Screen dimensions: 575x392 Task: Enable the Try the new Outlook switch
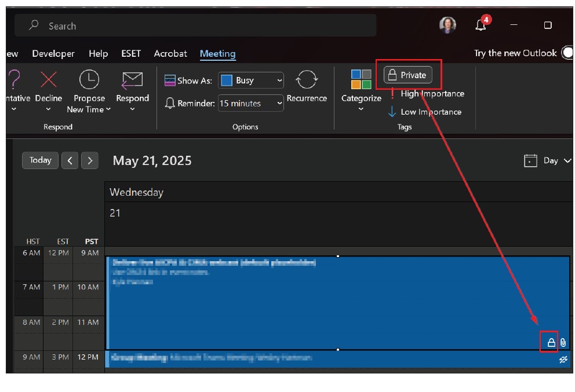coord(566,53)
